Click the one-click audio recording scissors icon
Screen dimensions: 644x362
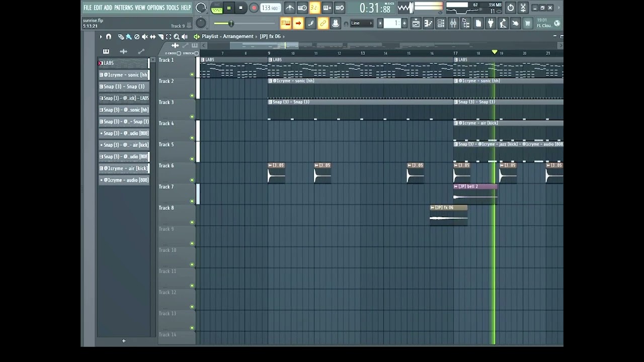pos(523,8)
